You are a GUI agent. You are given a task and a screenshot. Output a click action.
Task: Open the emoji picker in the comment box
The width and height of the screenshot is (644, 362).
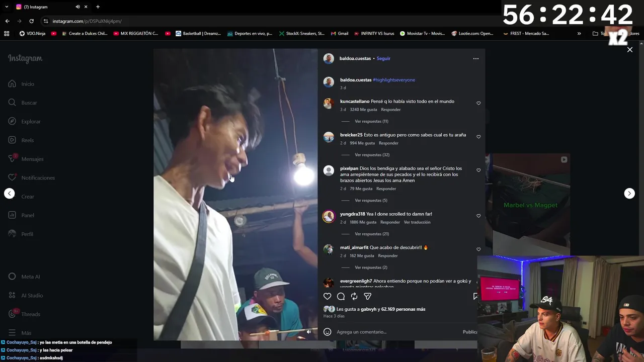pos(327,332)
